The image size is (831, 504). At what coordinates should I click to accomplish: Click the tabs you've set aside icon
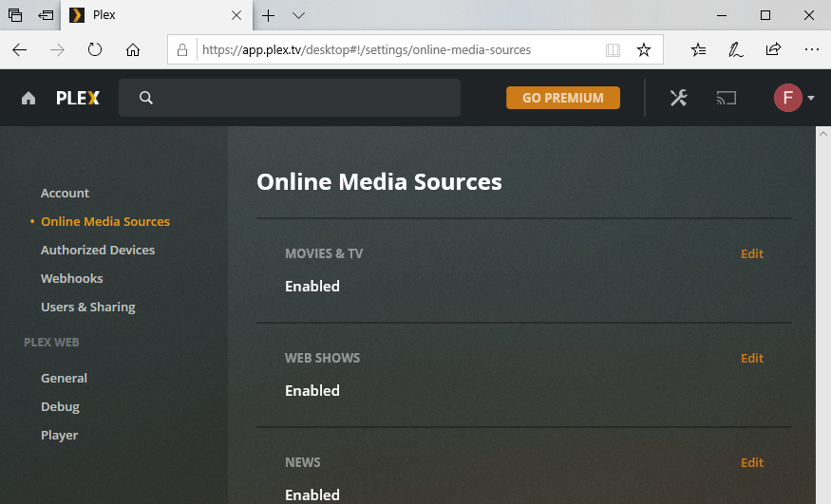coord(15,15)
